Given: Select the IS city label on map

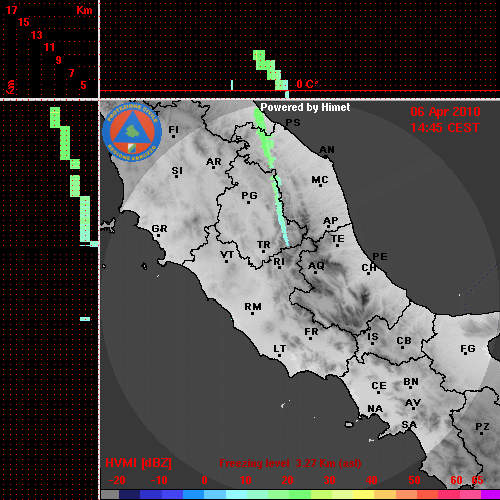Looking at the screenshot, I should pyautogui.click(x=373, y=337).
